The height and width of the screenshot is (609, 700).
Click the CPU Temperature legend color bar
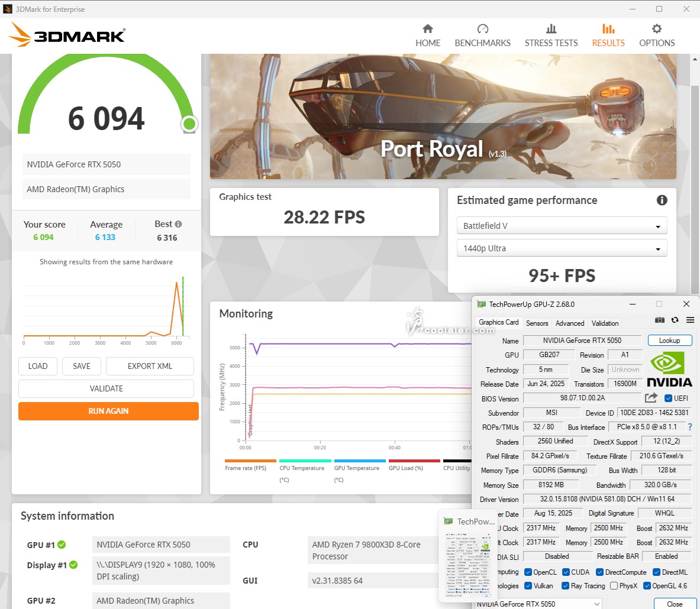305,461
